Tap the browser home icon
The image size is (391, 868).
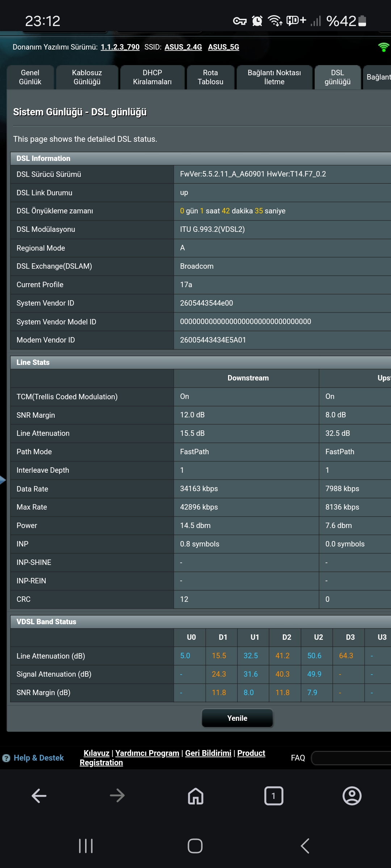[195, 796]
